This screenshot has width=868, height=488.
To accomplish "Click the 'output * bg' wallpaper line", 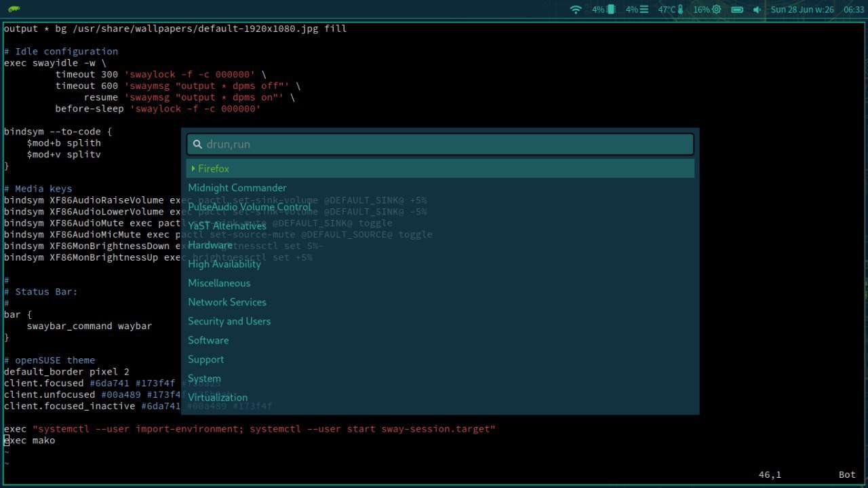I will [x=175, y=29].
